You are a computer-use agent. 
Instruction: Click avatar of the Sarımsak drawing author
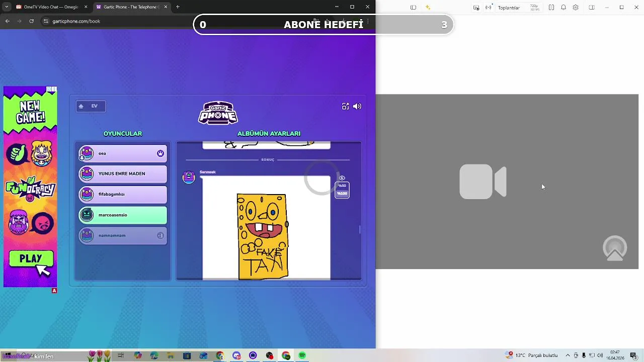click(x=189, y=177)
